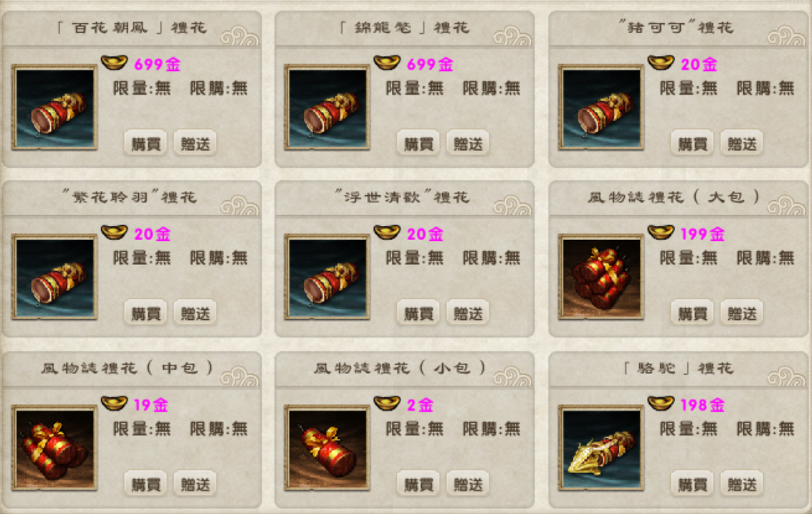
Task: Select the 風物誌禮花 (中包) bundle icon
Action: (55, 447)
